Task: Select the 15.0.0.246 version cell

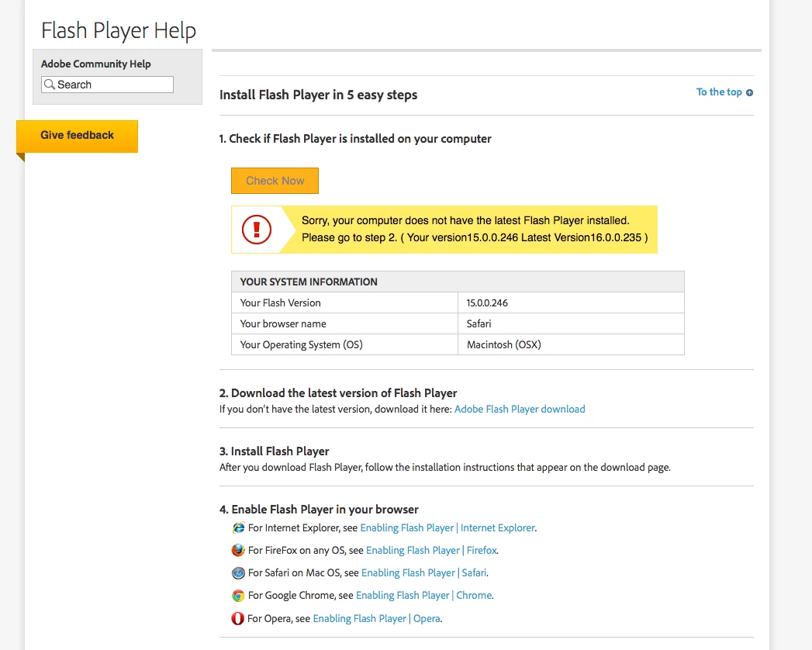Action: coord(572,303)
